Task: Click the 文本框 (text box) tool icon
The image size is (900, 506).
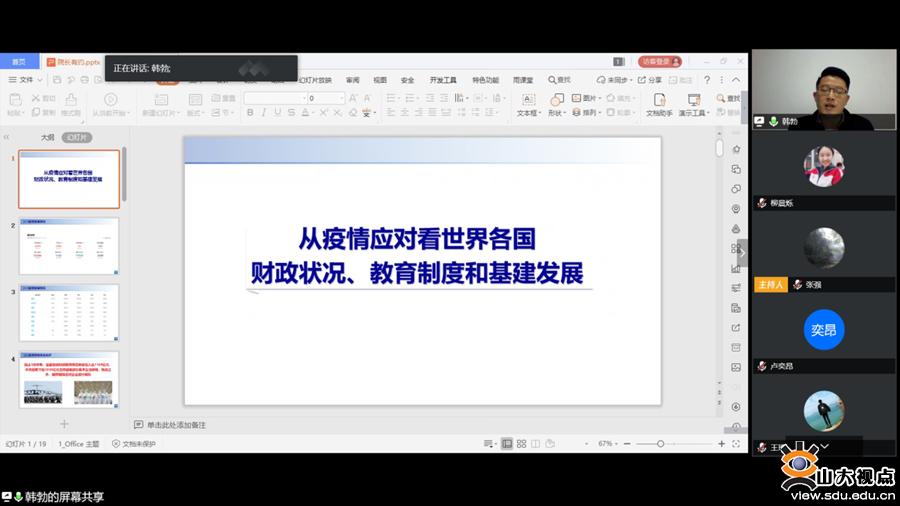Action: (x=527, y=100)
